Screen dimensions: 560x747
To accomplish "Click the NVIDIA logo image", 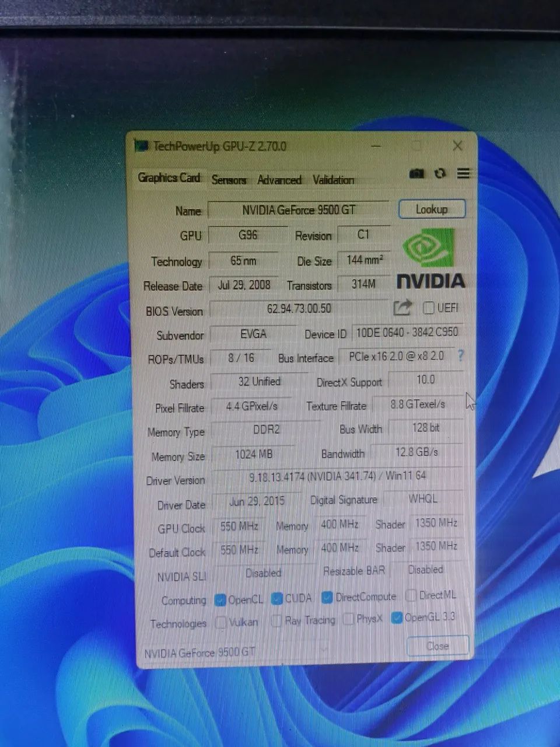I will pyautogui.click(x=431, y=259).
